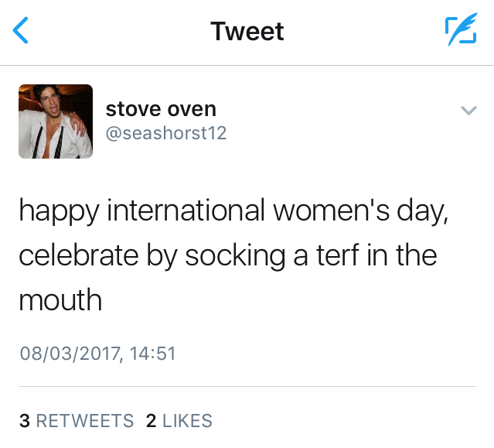Show the "2 LIKES" list

click(179, 421)
